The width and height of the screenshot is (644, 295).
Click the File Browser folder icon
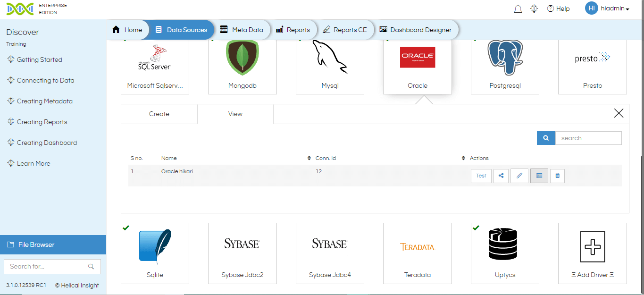coord(10,244)
